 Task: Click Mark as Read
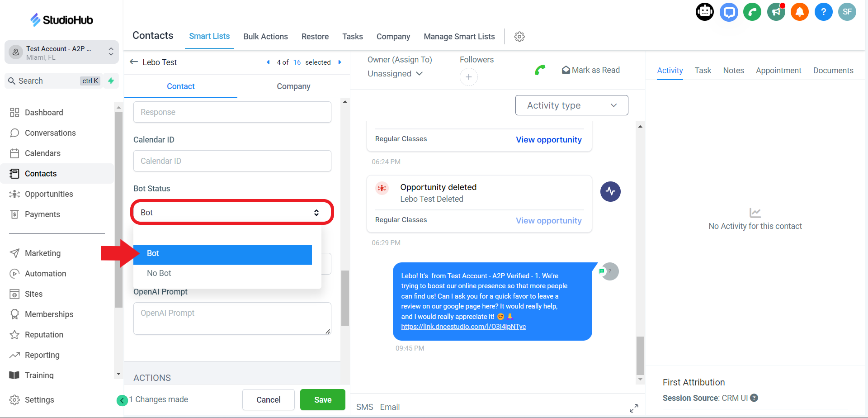click(x=590, y=70)
